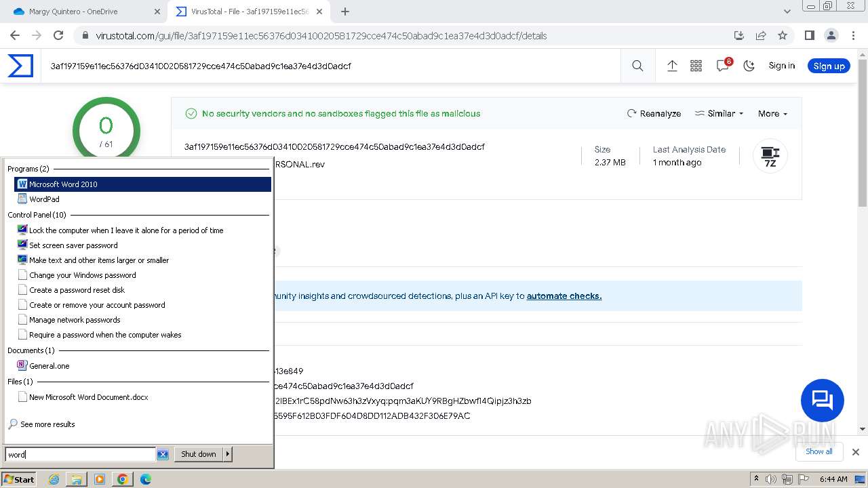Click the 7Z file type icon
The width and height of the screenshot is (868, 488).
tap(770, 156)
